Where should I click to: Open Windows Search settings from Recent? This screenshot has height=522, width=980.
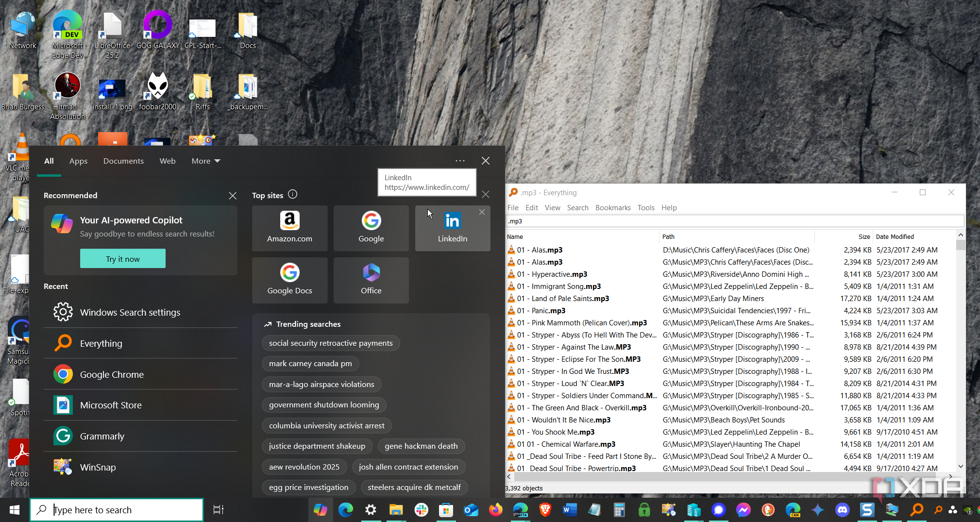[130, 312]
